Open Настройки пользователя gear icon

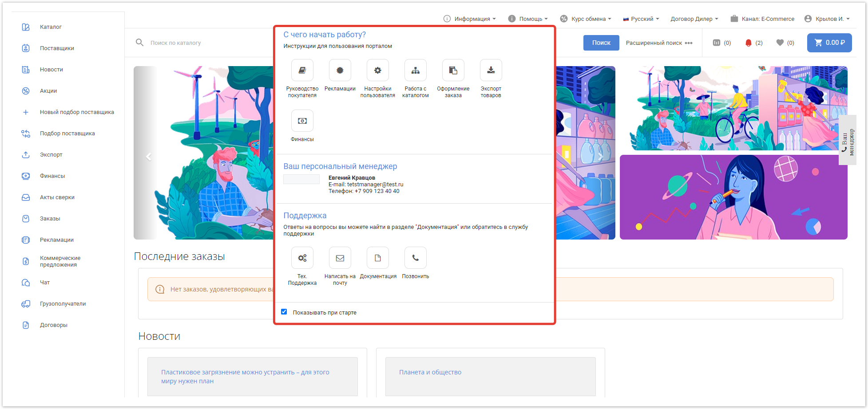click(377, 71)
